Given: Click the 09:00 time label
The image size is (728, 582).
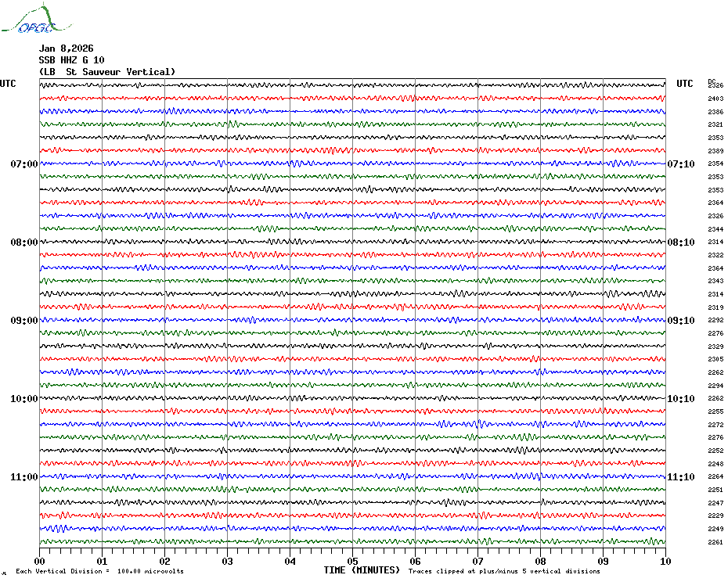Looking at the screenshot, I should coord(24,321).
